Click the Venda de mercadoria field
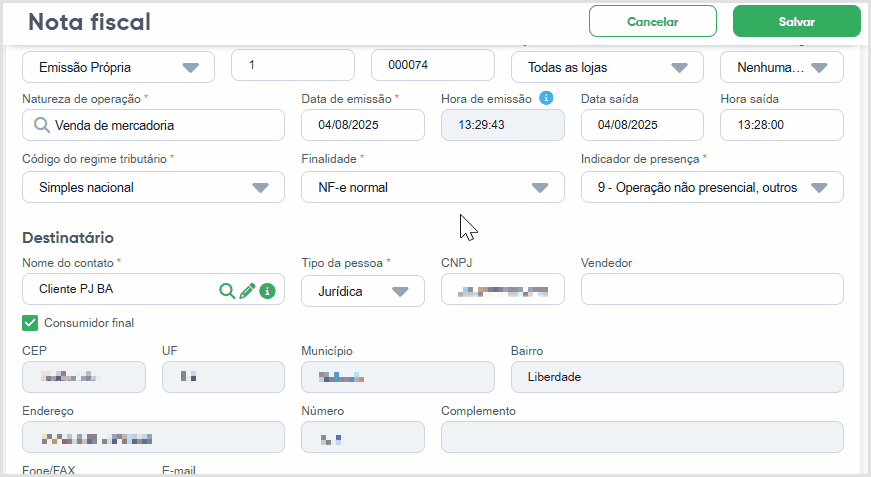The image size is (871, 477). pyautogui.click(x=153, y=125)
